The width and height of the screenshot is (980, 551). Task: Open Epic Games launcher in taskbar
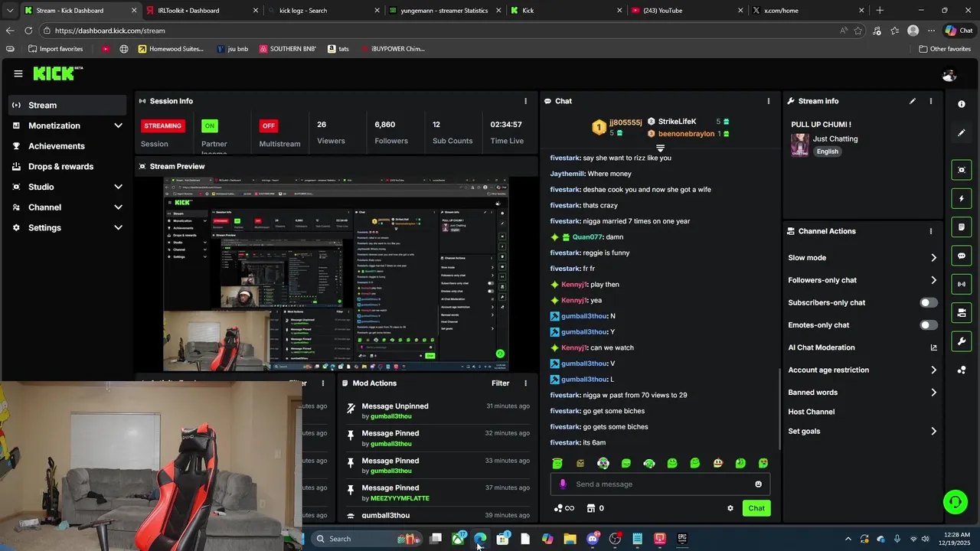pyautogui.click(x=682, y=539)
